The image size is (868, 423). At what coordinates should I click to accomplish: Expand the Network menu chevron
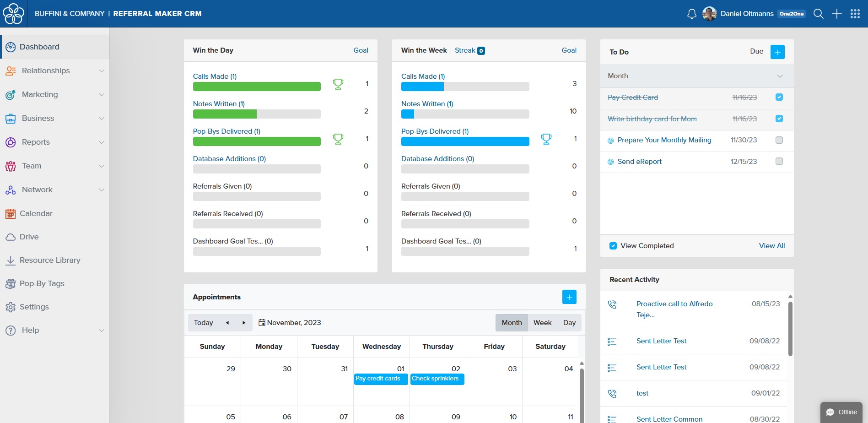pos(102,190)
